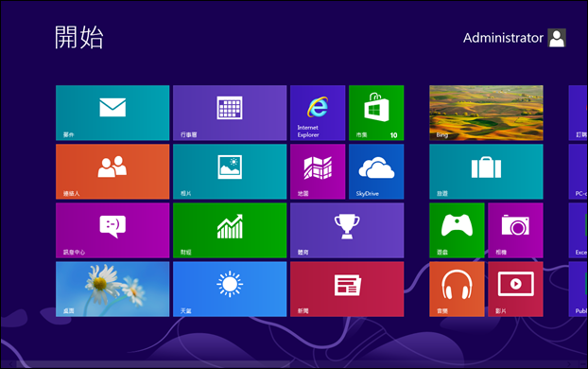Open the Desktop tile with daisies

tap(112, 289)
